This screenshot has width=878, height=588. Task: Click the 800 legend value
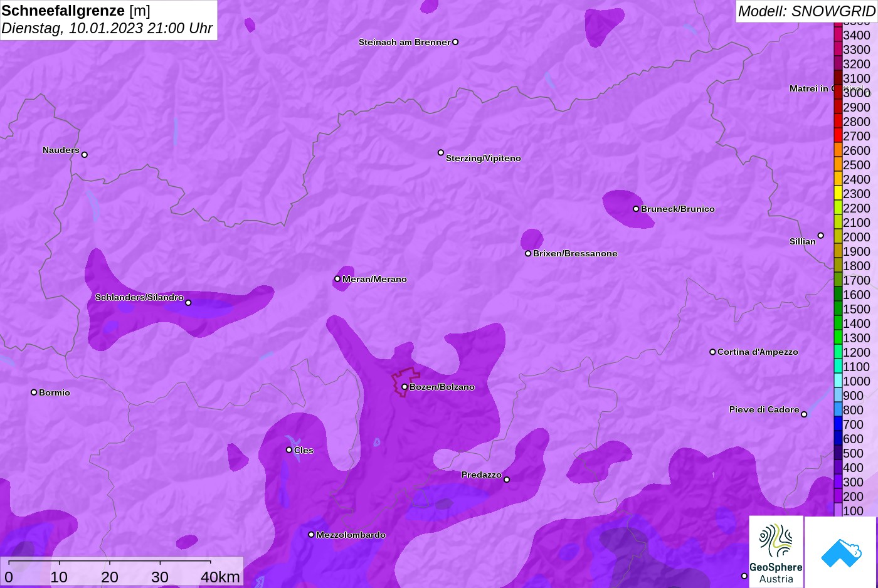[854, 410]
